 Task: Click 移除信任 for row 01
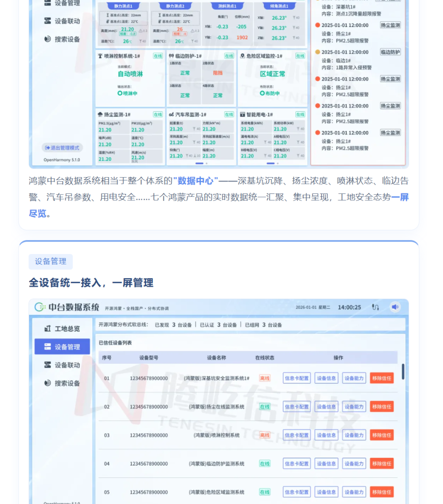coord(382,378)
